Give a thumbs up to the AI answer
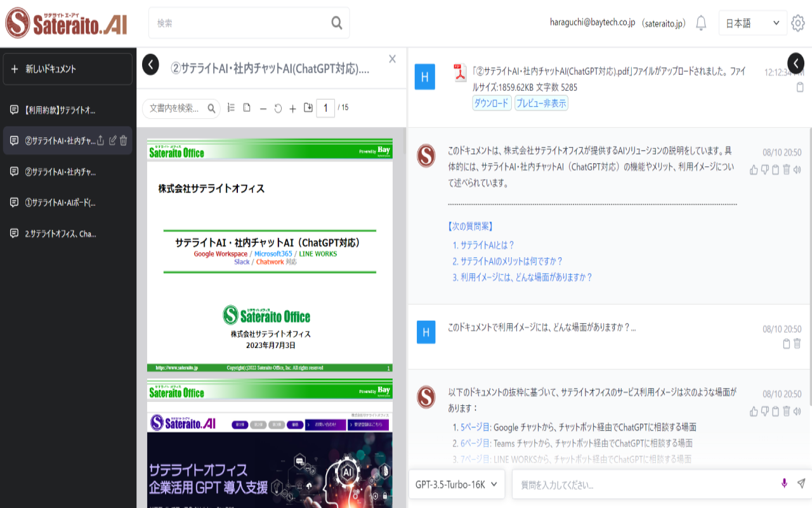Image resolution: width=812 pixels, height=508 pixels. point(754,170)
